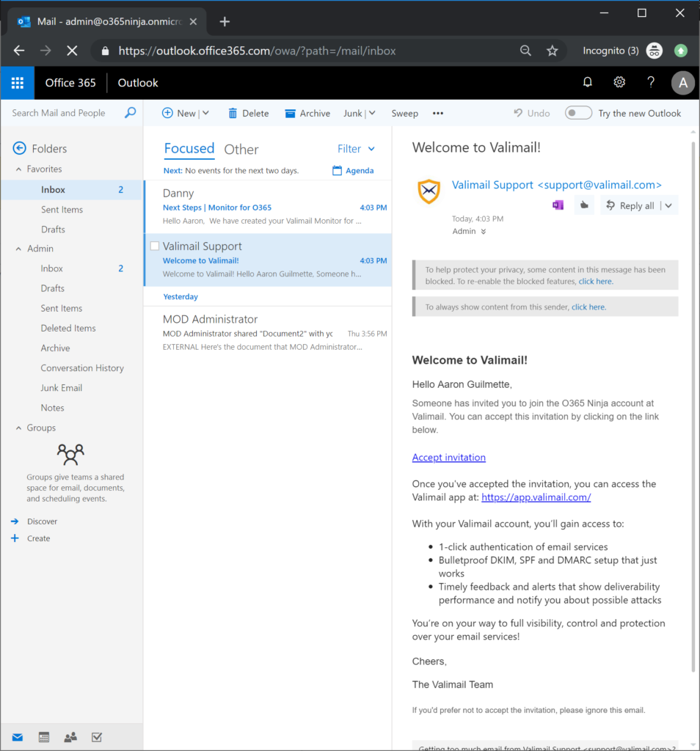700x751 pixels.
Task: Open the Tasks icon in bottom bar
Action: pos(96,737)
